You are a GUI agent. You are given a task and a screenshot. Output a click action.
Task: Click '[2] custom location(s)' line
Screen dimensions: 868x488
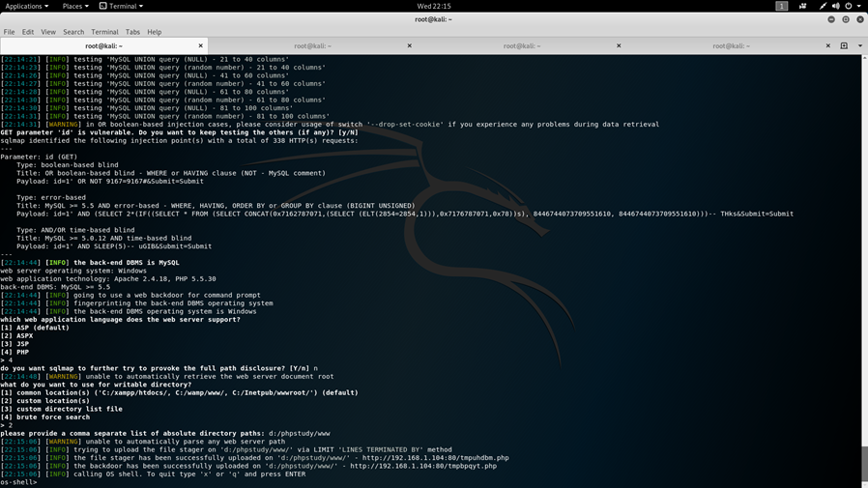point(44,401)
